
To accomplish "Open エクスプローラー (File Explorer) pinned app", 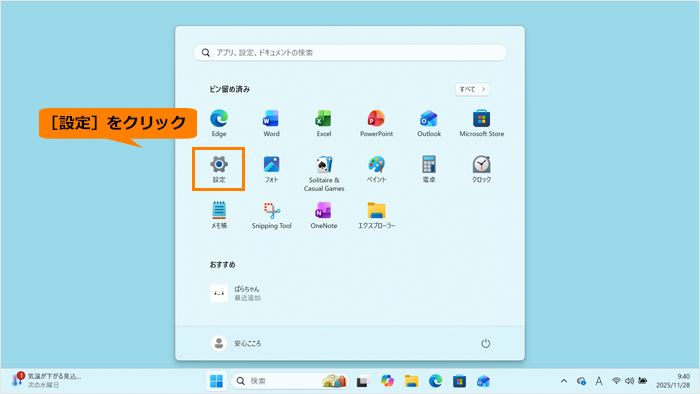I will tap(376, 215).
